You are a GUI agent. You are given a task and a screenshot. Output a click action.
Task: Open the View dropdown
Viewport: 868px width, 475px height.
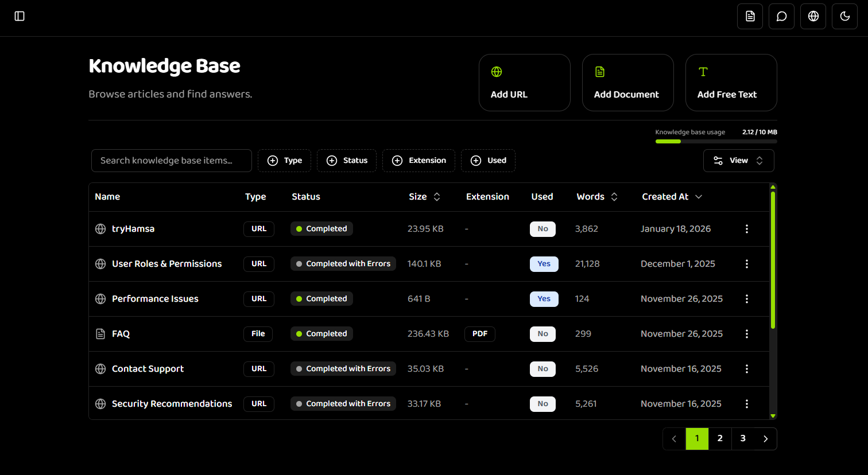(x=739, y=161)
